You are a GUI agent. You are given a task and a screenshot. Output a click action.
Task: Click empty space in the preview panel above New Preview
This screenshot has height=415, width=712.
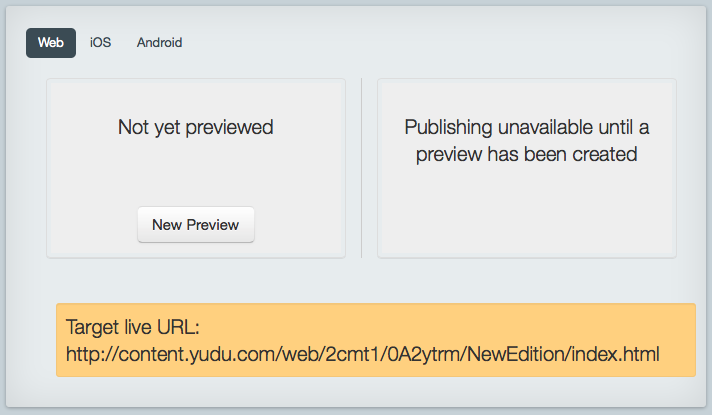[196, 175]
